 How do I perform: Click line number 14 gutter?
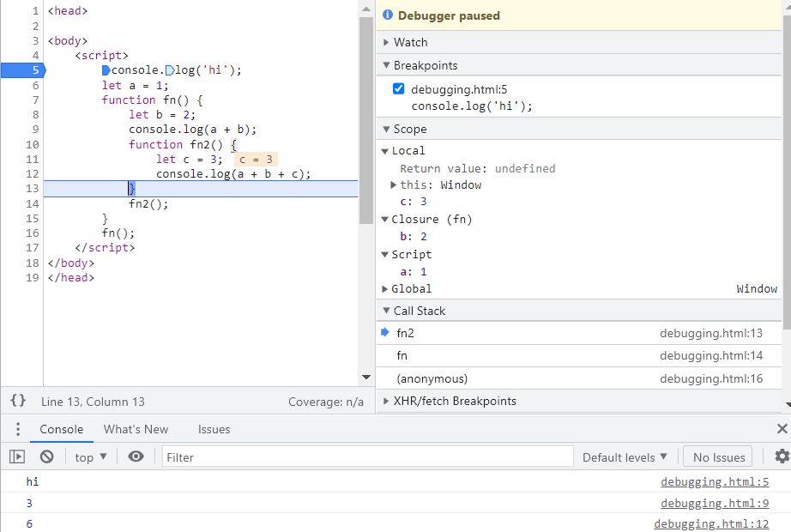coord(33,203)
